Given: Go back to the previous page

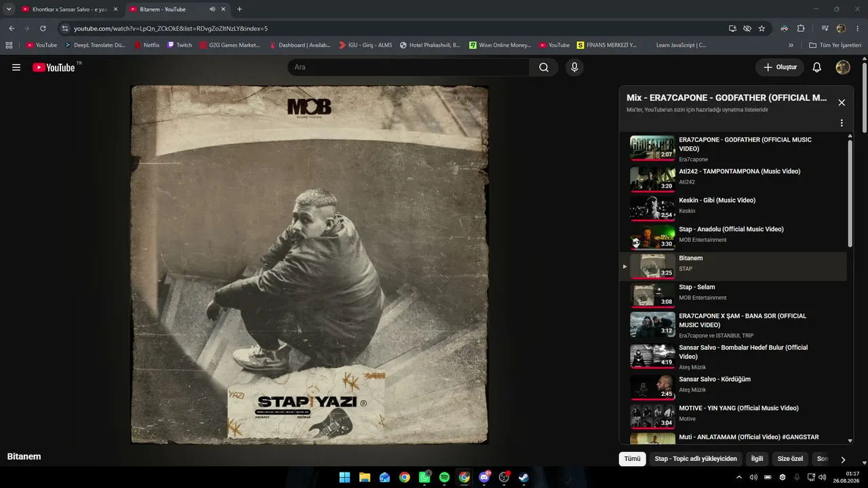Looking at the screenshot, I should (12, 28).
